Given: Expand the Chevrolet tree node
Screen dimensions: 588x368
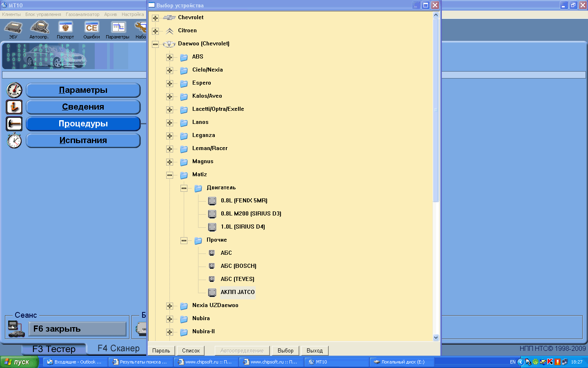Looking at the screenshot, I should pyautogui.click(x=155, y=18).
